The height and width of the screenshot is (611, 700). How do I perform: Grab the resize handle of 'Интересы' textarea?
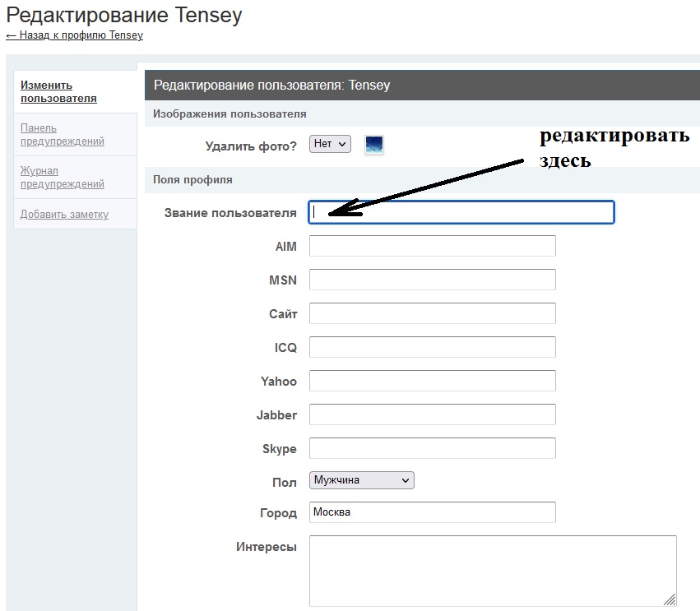pos(670,600)
